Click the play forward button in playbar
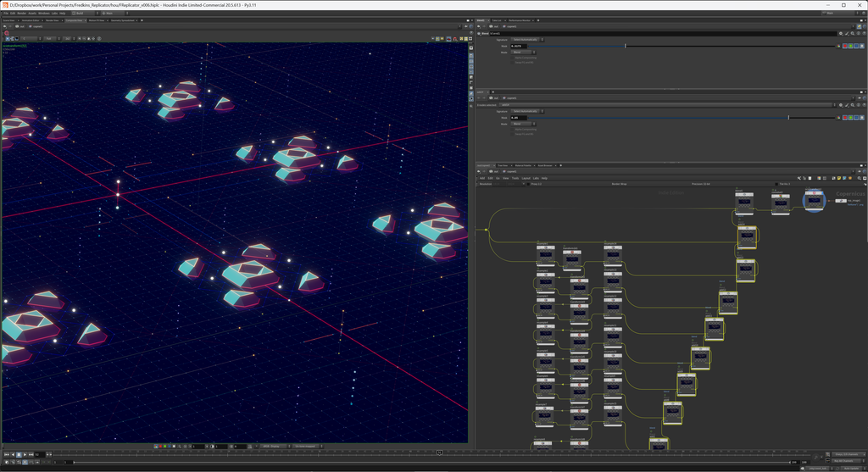Screen dimensions: 868x472 click(25, 454)
